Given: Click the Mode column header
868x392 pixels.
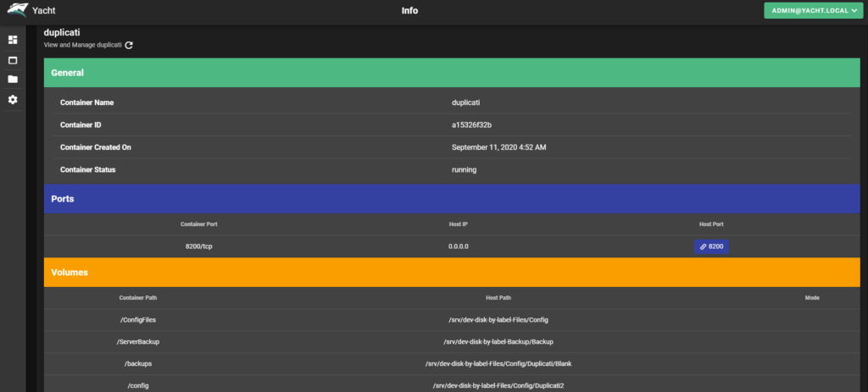Looking at the screenshot, I should (x=812, y=297).
